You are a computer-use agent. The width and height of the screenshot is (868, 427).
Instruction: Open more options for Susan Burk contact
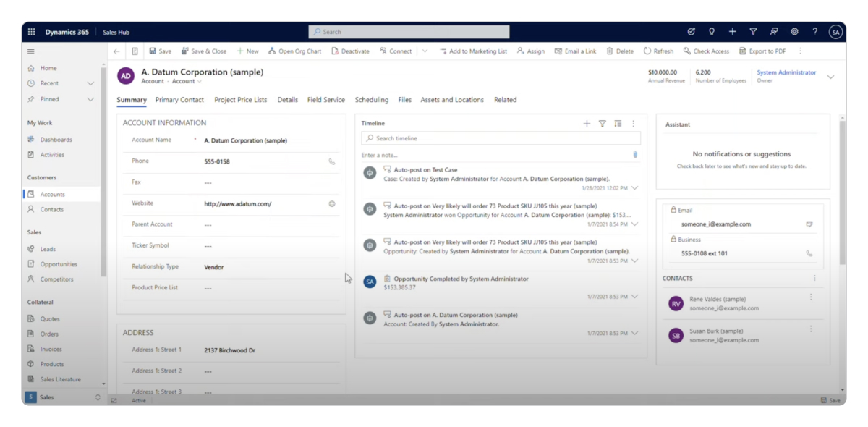(811, 329)
